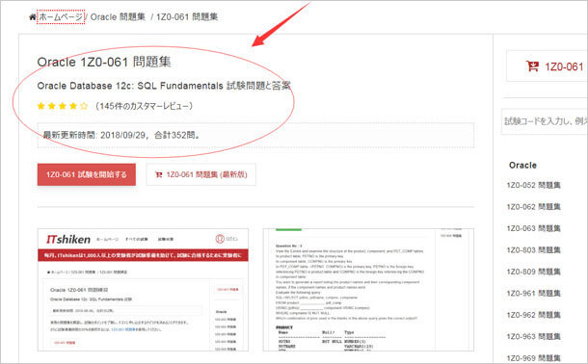The width and height of the screenshot is (588, 364).
Task: Open the 145件のカスタマーレビュー reviews text
Action: (144, 106)
